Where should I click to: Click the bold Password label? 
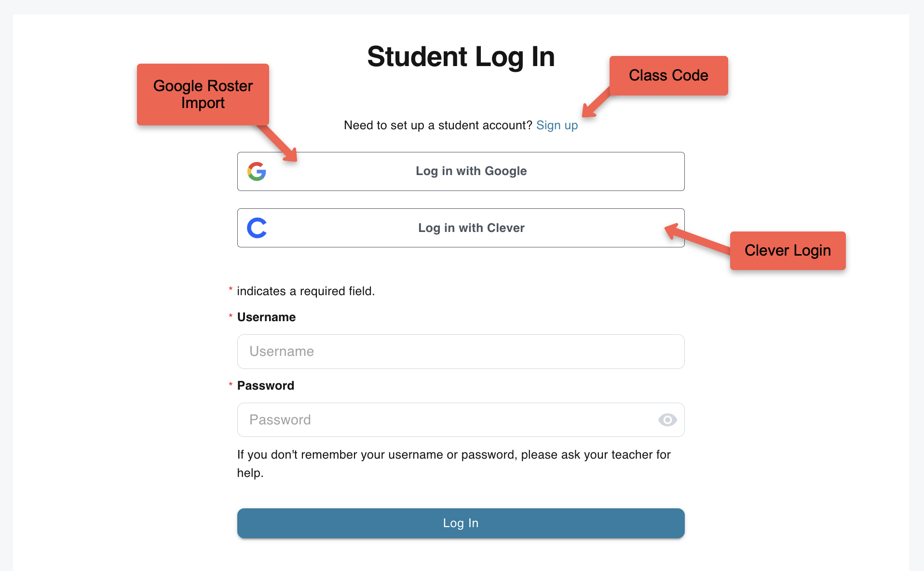point(265,386)
